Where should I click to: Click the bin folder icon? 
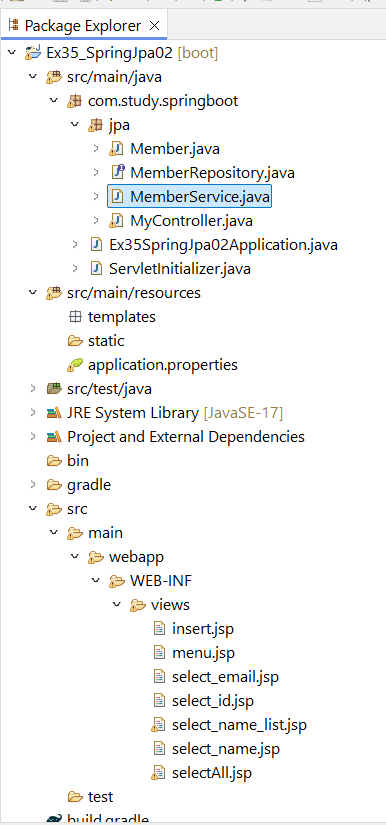55,461
